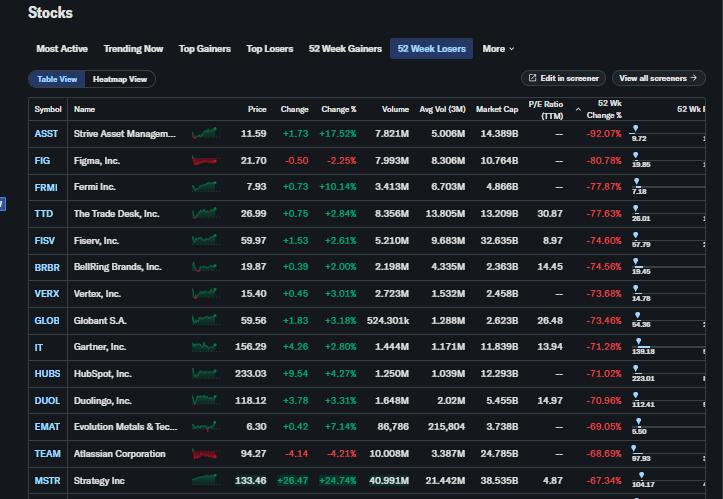723x499 pixels.
Task: Click the HubSpot sparkline chart
Action: click(x=205, y=373)
